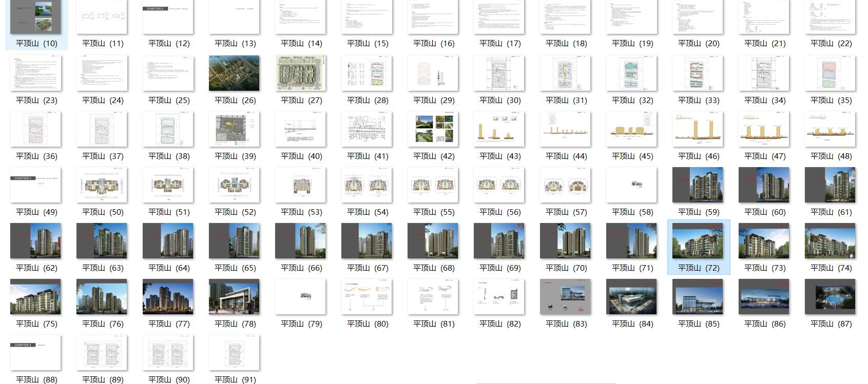The image size is (868, 384).
Task: Click the highlighted thumbnail 平顶山 (72)
Action: point(698,241)
